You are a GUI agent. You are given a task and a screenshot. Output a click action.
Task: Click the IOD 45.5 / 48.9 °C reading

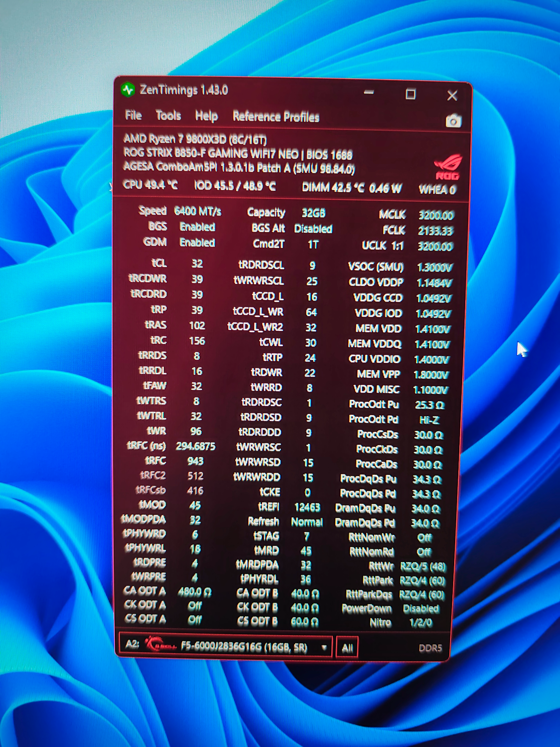click(x=235, y=186)
